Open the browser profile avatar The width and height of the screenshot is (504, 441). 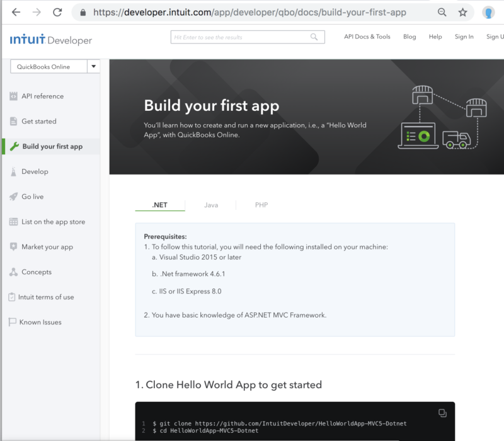[x=488, y=13]
